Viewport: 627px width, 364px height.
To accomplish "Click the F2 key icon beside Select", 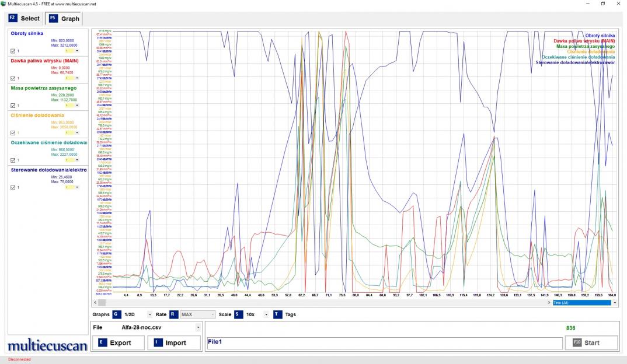I will coord(13,18).
